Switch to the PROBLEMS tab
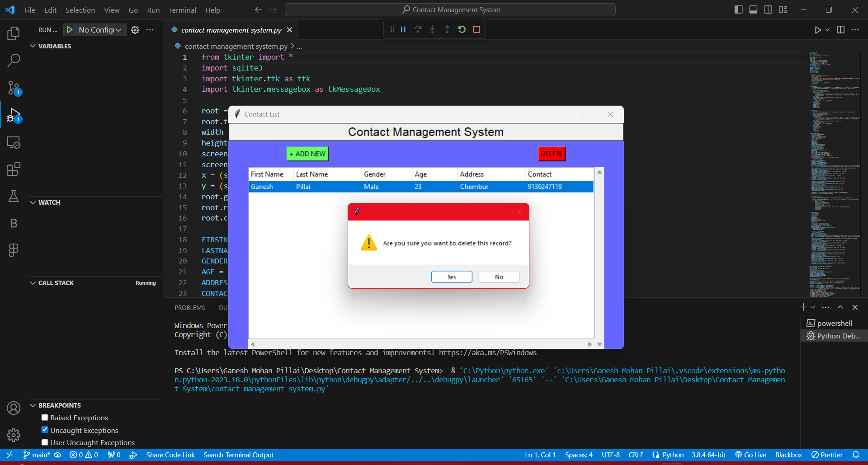 pyautogui.click(x=189, y=307)
